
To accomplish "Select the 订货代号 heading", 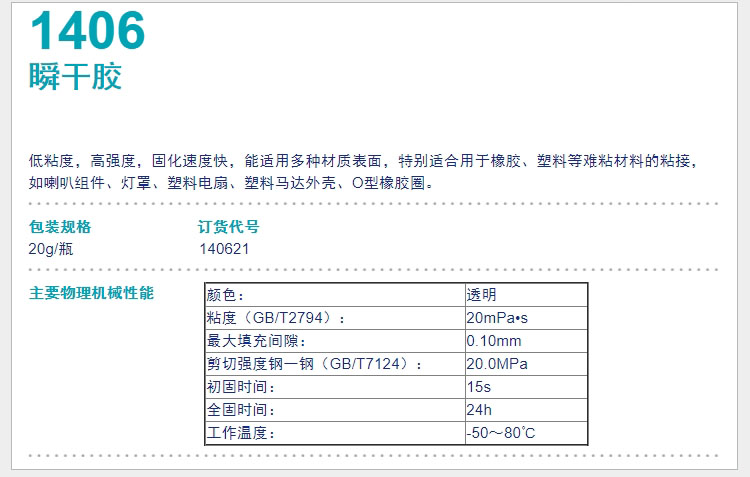I will 229,226.
